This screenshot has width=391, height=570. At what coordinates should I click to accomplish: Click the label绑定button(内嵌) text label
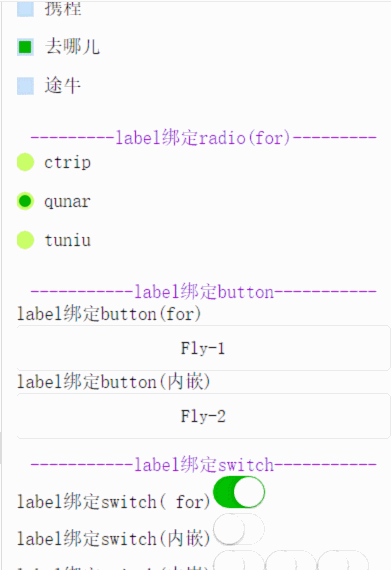(x=114, y=382)
